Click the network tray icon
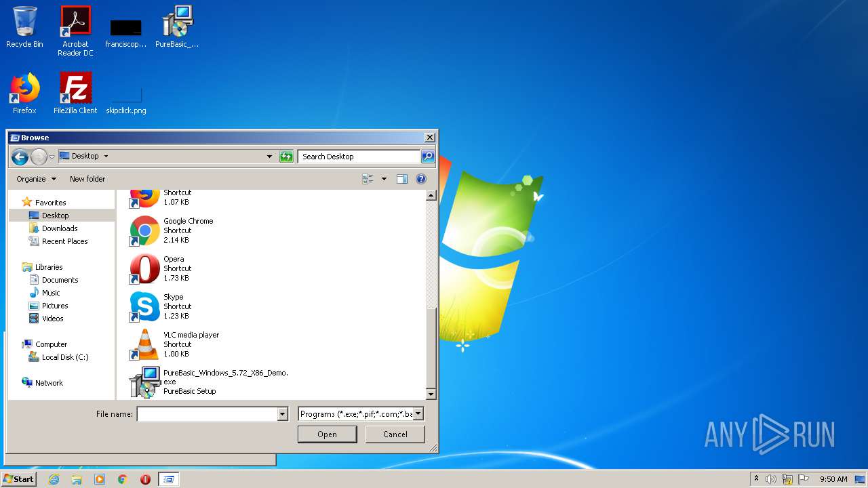The image size is (868, 488). coord(787,479)
